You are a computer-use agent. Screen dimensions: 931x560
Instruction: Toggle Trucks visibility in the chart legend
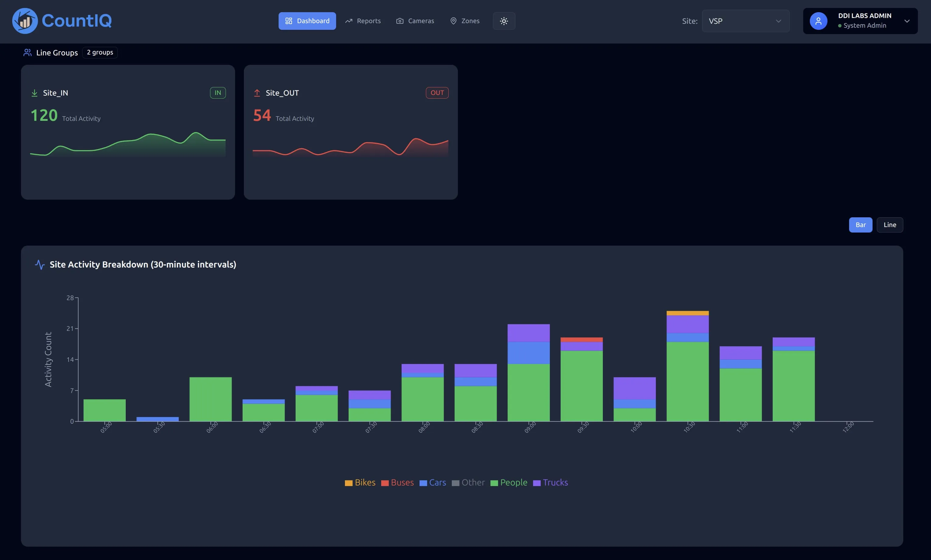(551, 482)
